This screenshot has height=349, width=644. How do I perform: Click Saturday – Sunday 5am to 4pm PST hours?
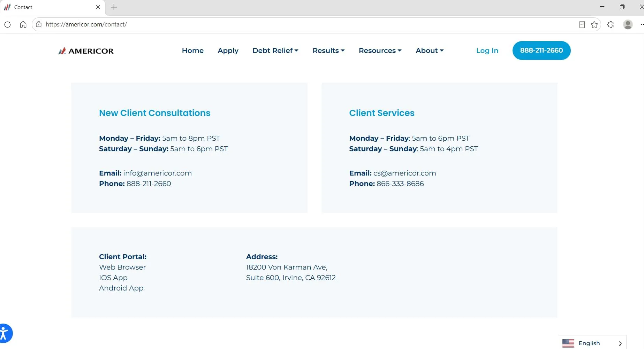pos(414,149)
